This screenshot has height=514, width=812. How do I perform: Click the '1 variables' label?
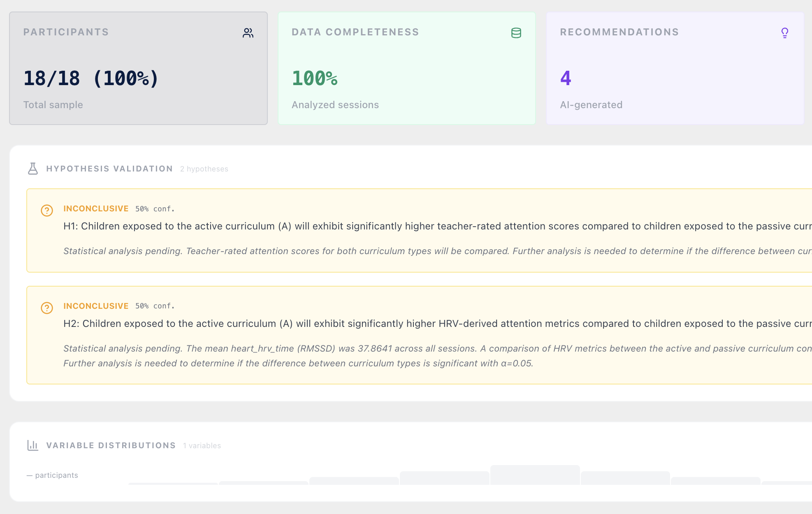coord(202,445)
